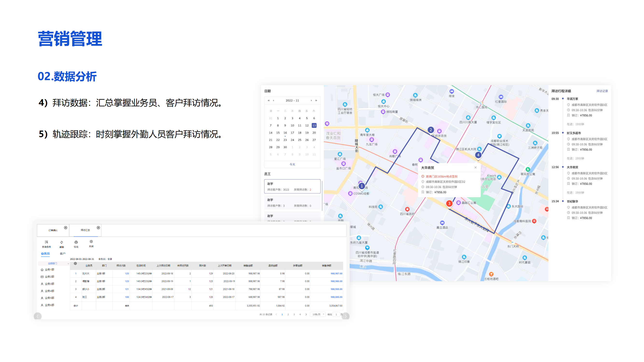Open the 查询条件 query filter icon

[46, 242]
